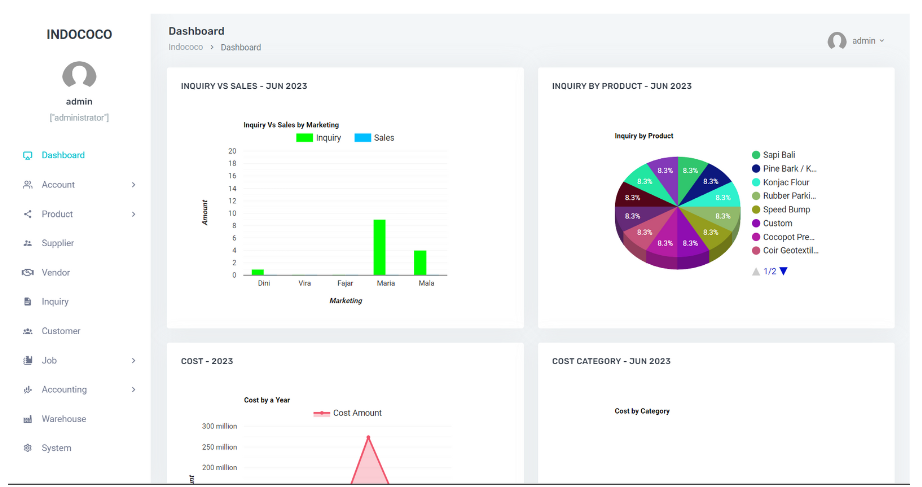Image resolution: width=922 pixels, height=487 pixels.
Task: Toggle the Cost Amount legend series
Action: coord(347,413)
